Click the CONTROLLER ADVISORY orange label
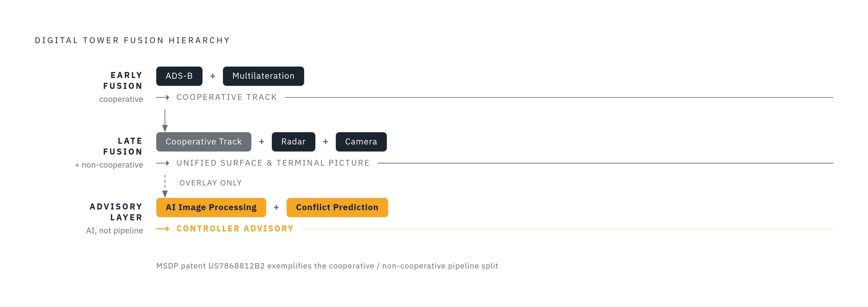The width and height of the screenshot is (868, 307). click(x=235, y=229)
